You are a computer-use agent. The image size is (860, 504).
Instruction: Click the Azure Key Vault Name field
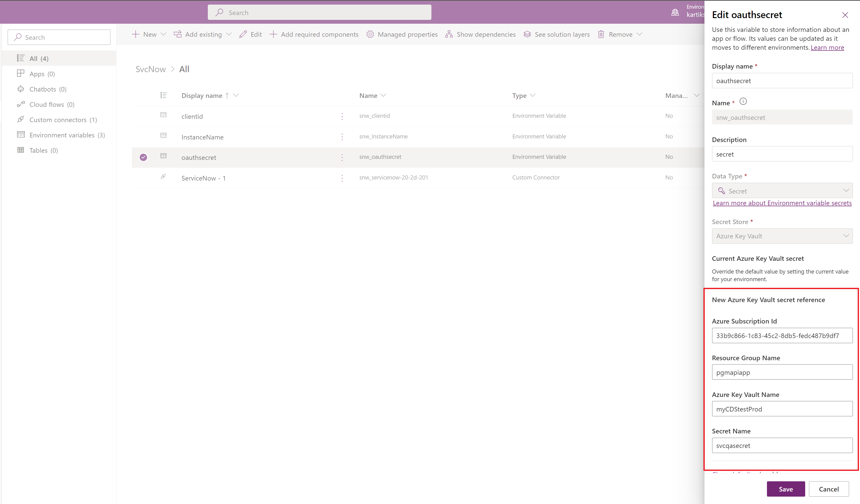pos(782,409)
